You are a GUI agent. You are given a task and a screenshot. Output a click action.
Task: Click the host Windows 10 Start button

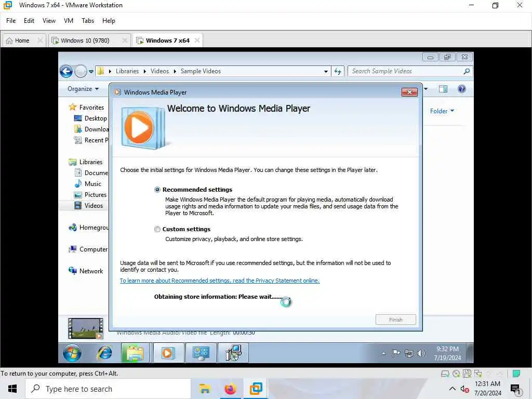click(12, 389)
